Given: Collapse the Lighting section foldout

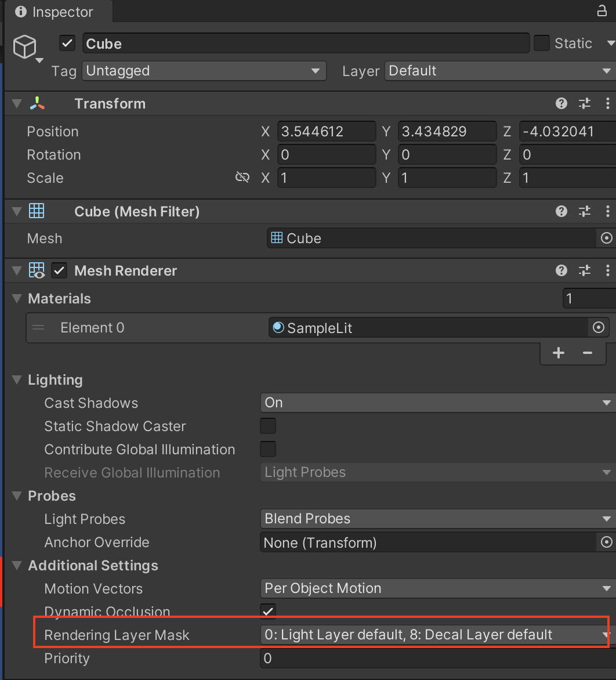Looking at the screenshot, I should pyautogui.click(x=16, y=379).
